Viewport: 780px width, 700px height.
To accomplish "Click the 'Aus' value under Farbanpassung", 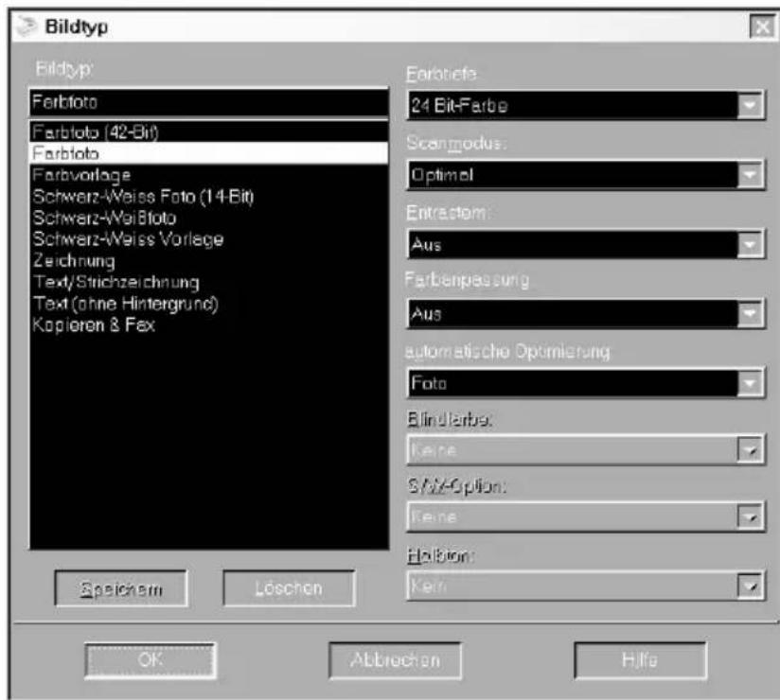I will click(573, 314).
